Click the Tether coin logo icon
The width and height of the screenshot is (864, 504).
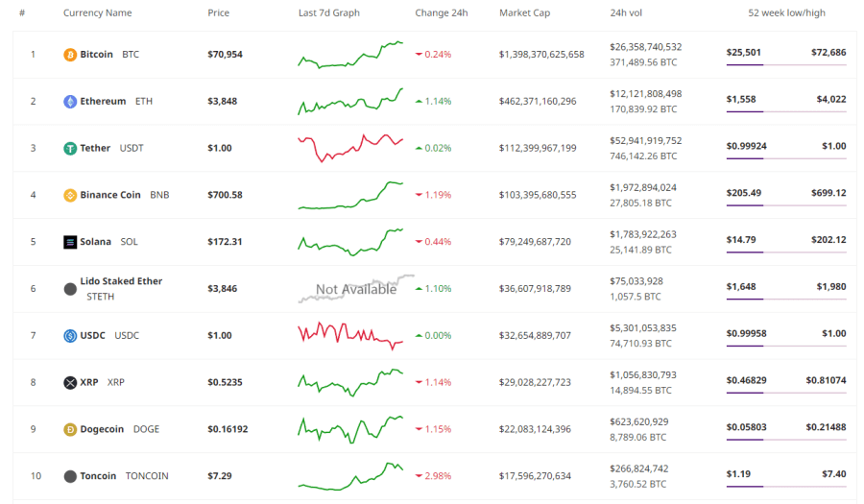click(x=70, y=149)
